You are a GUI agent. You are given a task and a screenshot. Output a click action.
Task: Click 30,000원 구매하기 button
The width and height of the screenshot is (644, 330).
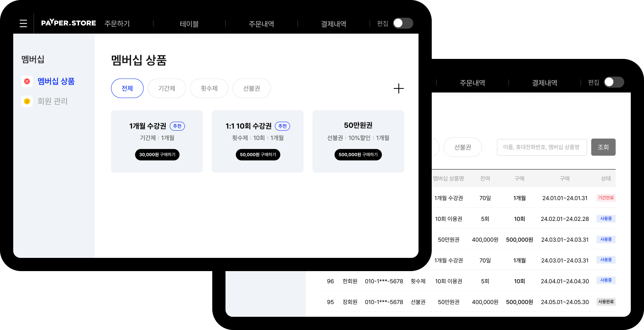pos(157,154)
